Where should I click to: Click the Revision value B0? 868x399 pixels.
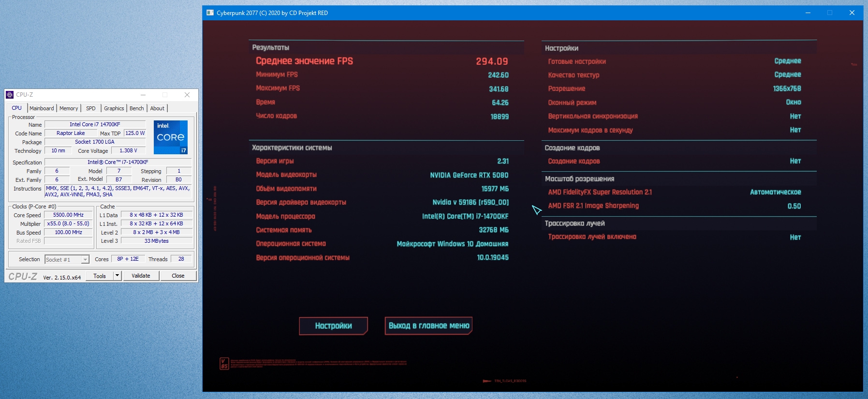[178, 179]
